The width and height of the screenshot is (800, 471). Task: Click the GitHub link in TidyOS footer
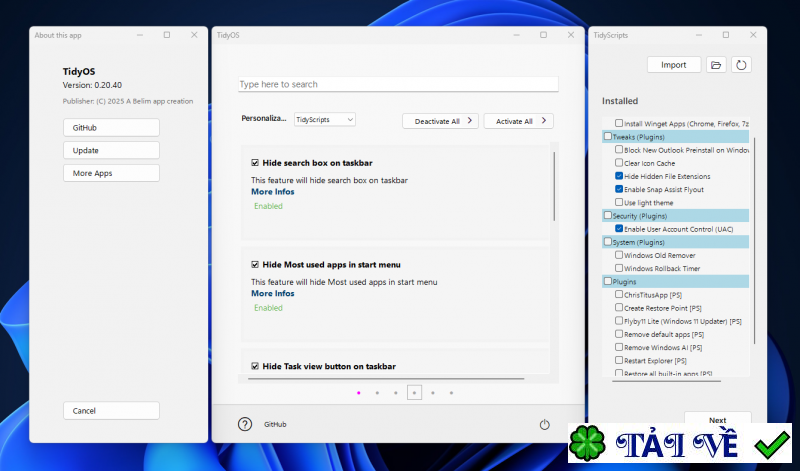click(275, 425)
